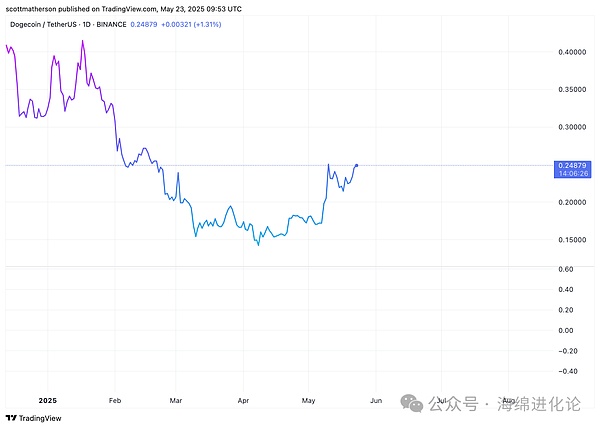Select the May label on the time axis
Viewport: 600px width, 428px height.
pyautogui.click(x=308, y=400)
